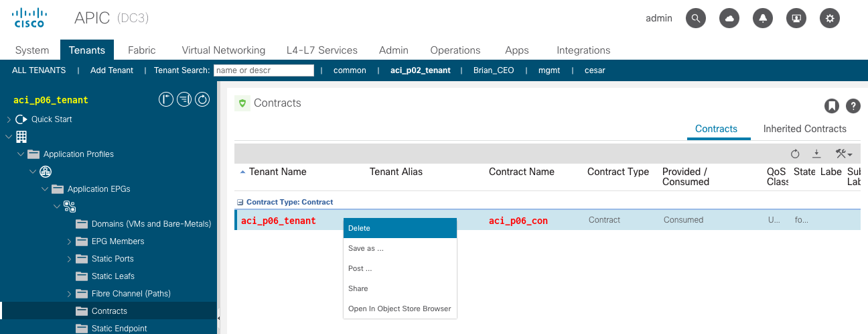Refresh the contracts table
This screenshot has height=334, width=868.
795,154
